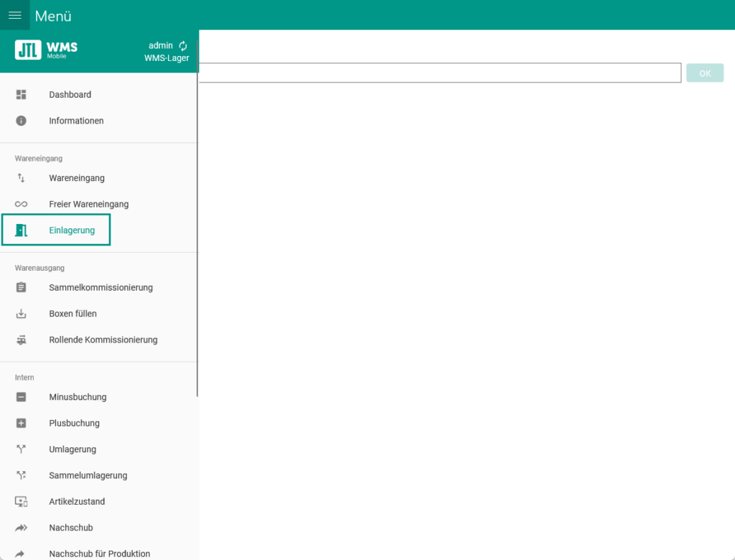Select the Umlagerung branching icon
Viewport: 735px width, 560px height.
21,449
